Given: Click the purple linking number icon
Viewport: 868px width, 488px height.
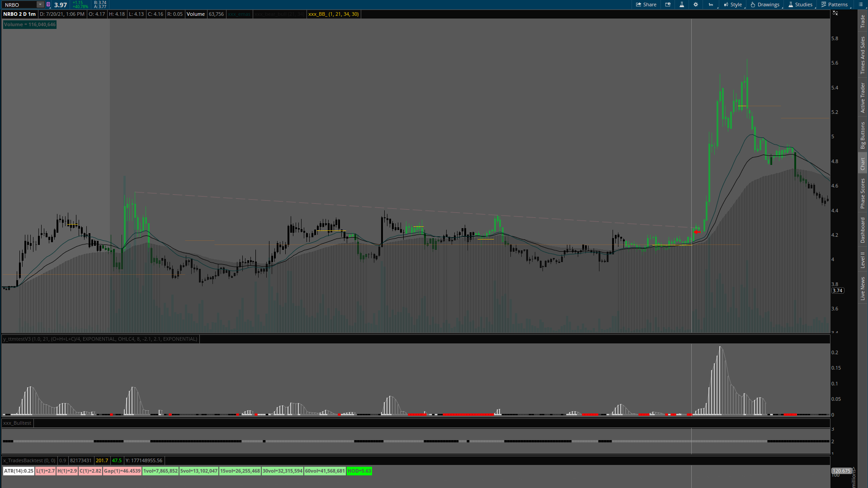Looking at the screenshot, I should (x=48, y=5).
